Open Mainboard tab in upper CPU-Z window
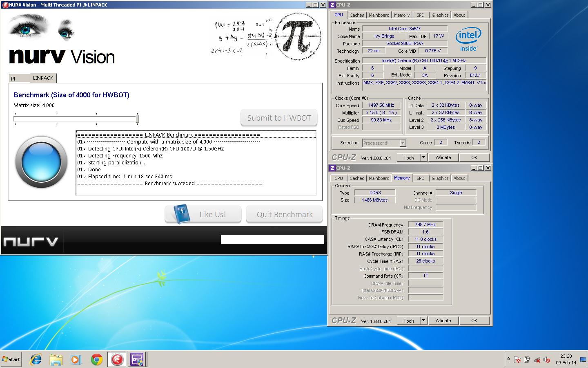 point(379,15)
